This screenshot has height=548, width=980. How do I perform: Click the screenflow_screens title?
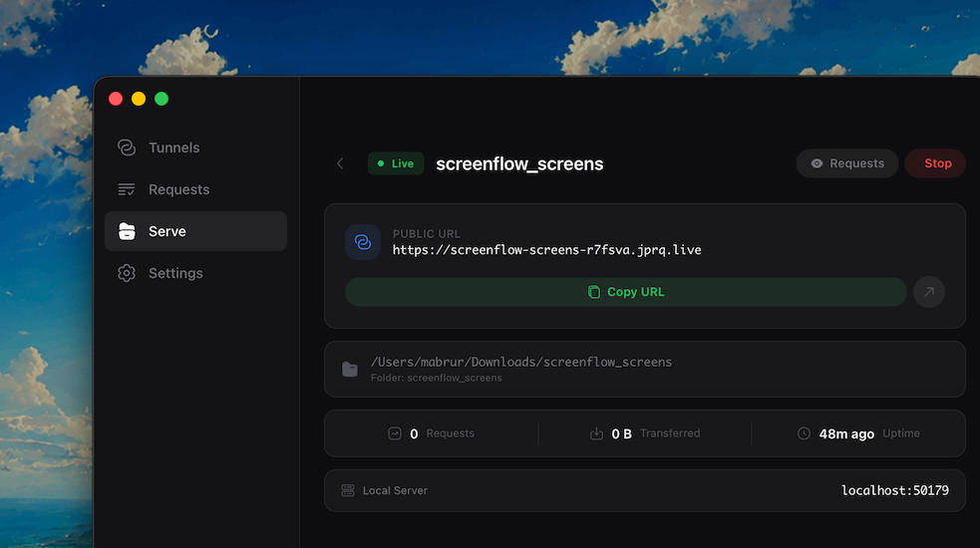pyautogui.click(x=519, y=163)
